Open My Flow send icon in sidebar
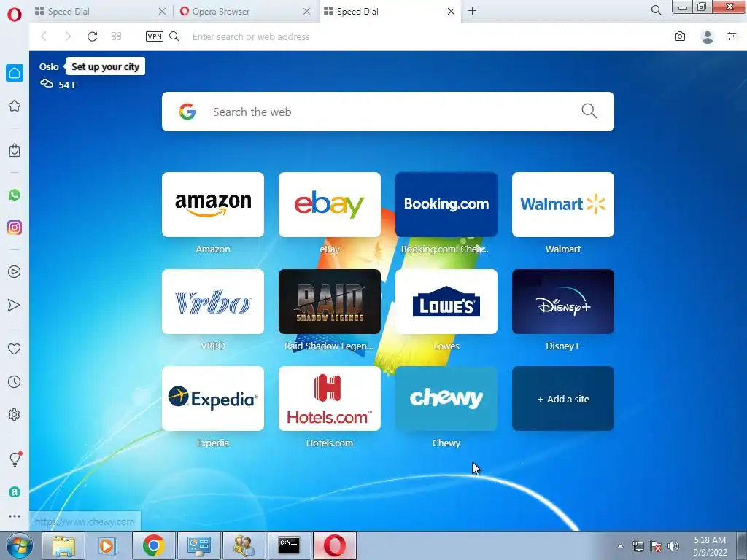Viewport: 747px width, 560px height. (x=15, y=305)
